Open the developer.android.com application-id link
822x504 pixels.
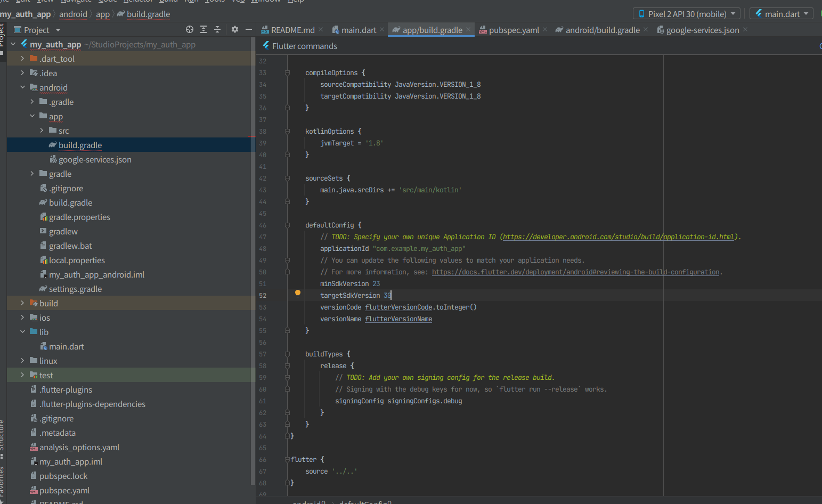pyautogui.click(x=618, y=237)
